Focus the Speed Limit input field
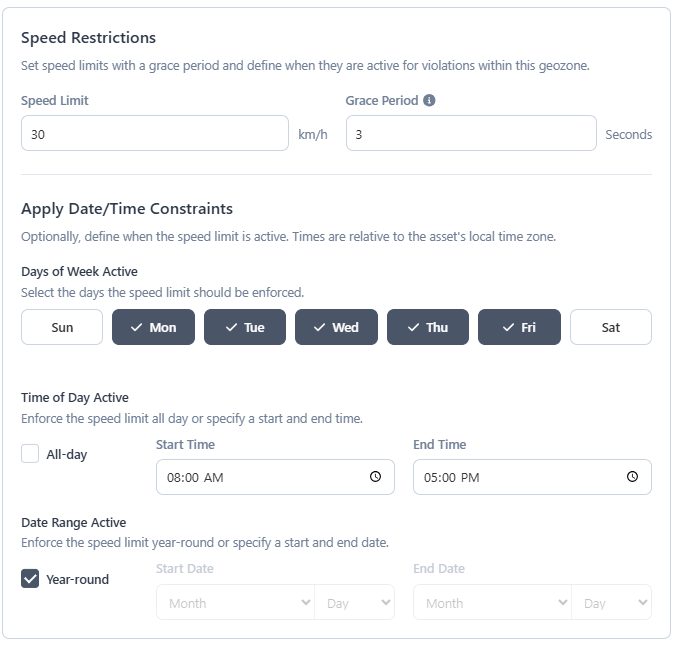The image size is (676, 647). coord(155,133)
